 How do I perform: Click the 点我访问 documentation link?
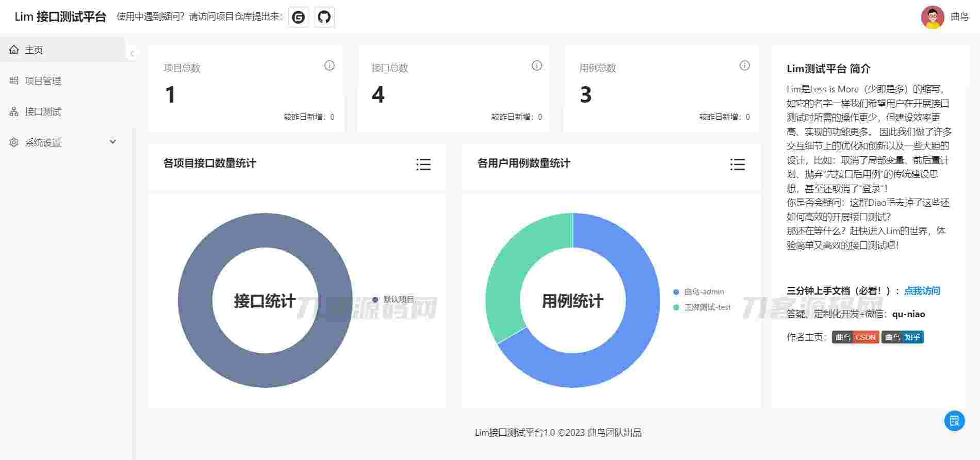[922, 291]
